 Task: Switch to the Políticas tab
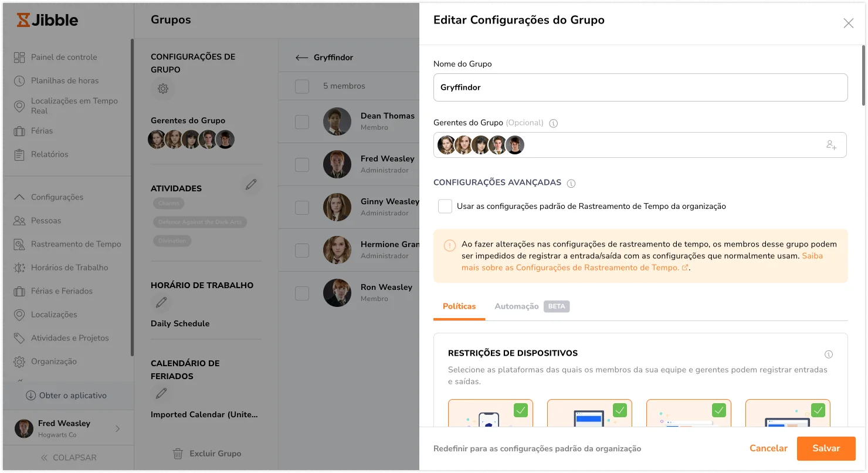pyautogui.click(x=459, y=306)
